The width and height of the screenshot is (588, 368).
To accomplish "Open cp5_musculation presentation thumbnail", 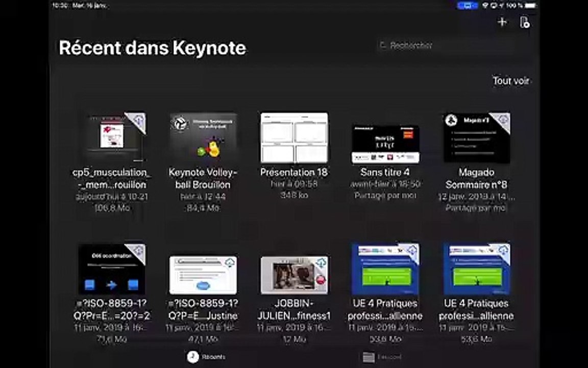I will [112, 137].
